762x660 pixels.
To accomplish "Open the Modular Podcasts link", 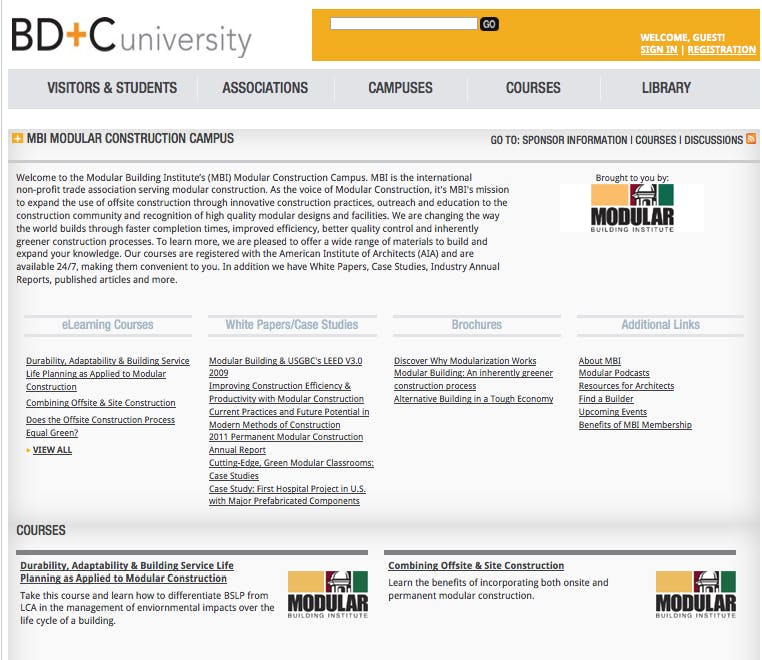I will click(614, 373).
